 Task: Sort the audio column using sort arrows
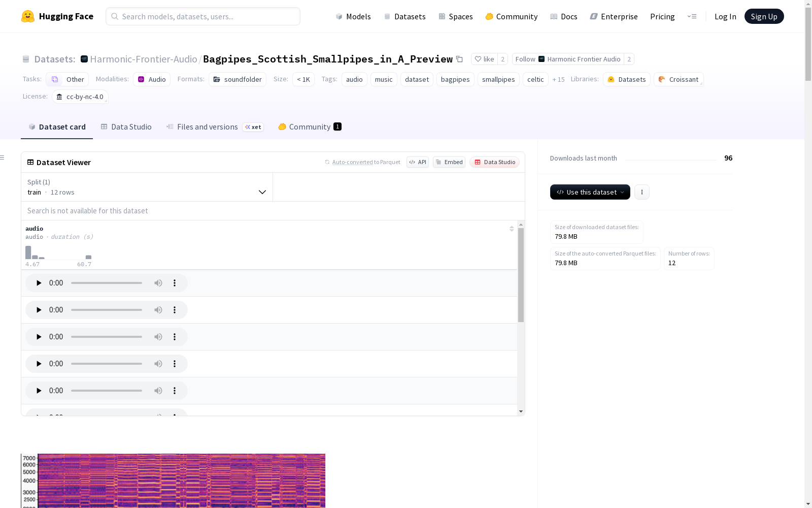point(512,229)
